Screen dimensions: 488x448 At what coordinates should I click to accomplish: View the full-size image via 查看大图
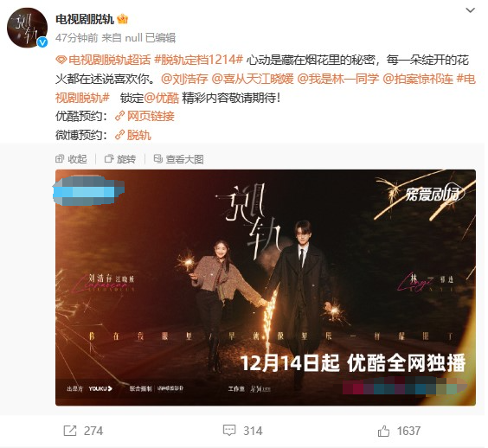point(179,159)
